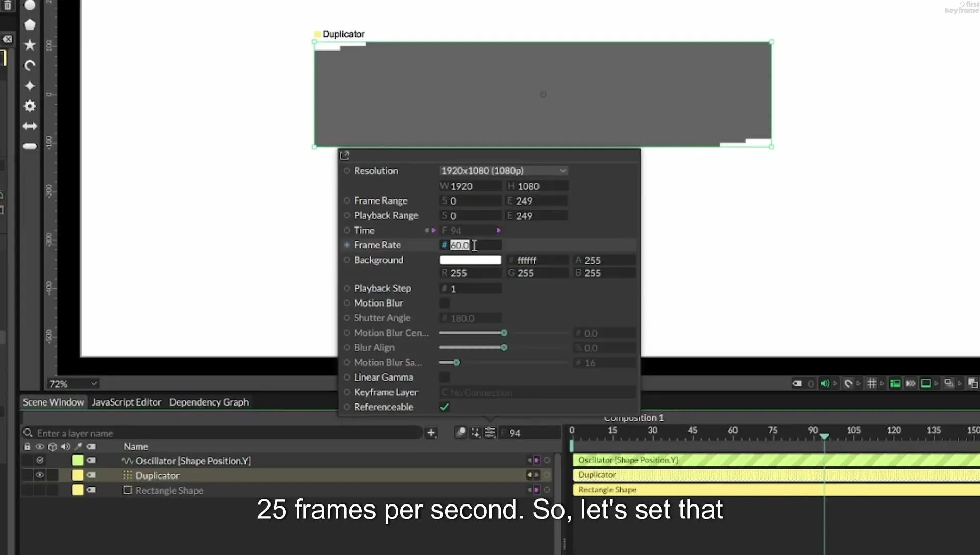
Task: Enable the Linear Gamma checkbox
Action: tap(445, 377)
